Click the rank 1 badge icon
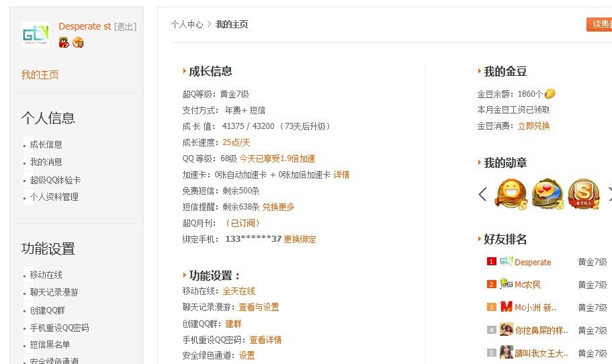The width and height of the screenshot is (612, 364). (x=491, y=261)
